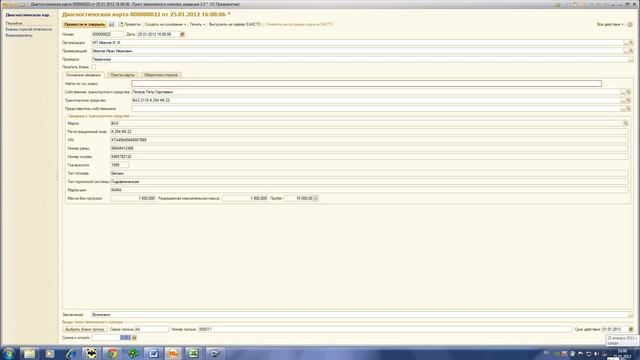Viewport: 640px width, 360px height.
Task: Open Диагностическая карта in navigation panel
Action: tap(29, 15)
